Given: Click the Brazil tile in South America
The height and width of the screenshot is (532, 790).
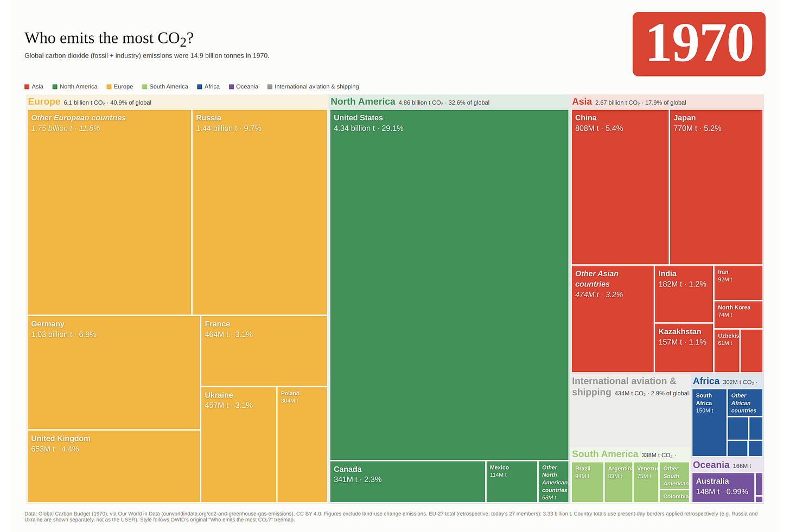Looking at the screenshot, I should pyautogui.click(x=588, y=482).
